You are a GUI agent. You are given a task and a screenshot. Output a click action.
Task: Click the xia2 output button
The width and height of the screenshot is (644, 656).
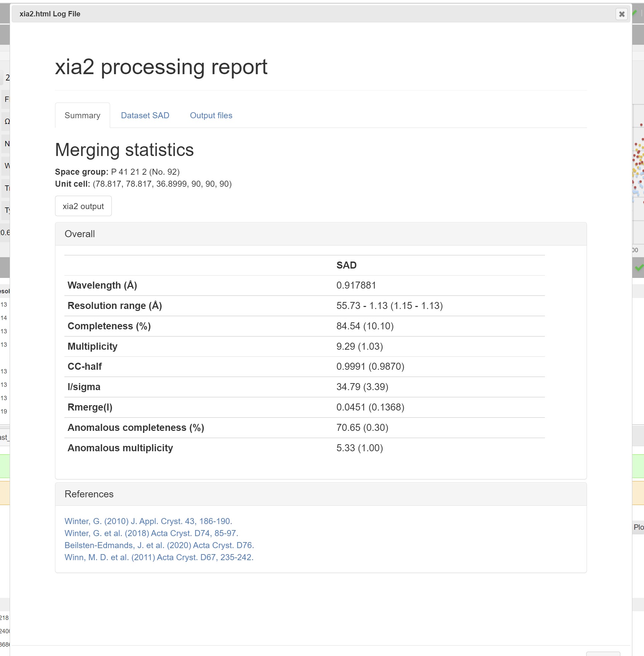click(x=83, y=206)
